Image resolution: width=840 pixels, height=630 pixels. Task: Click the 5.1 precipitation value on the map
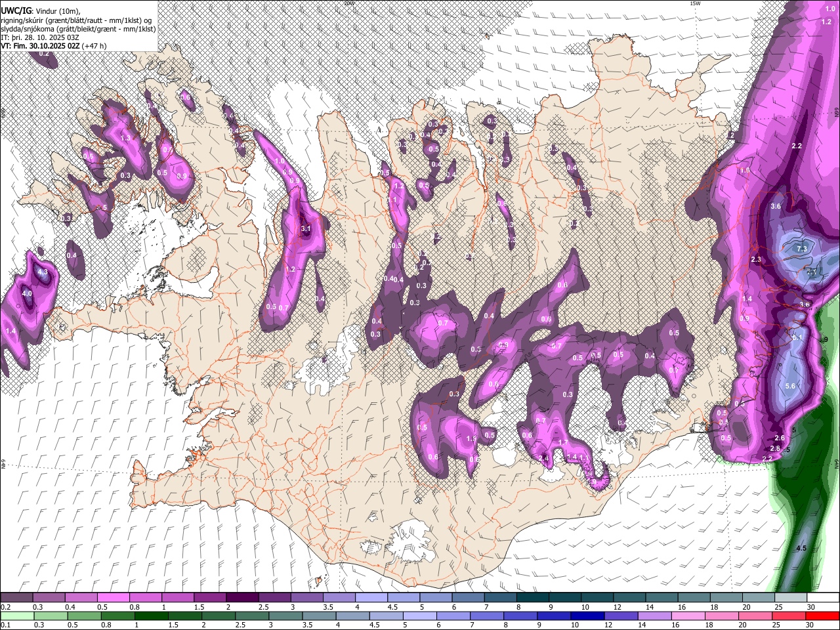point(798,337)
